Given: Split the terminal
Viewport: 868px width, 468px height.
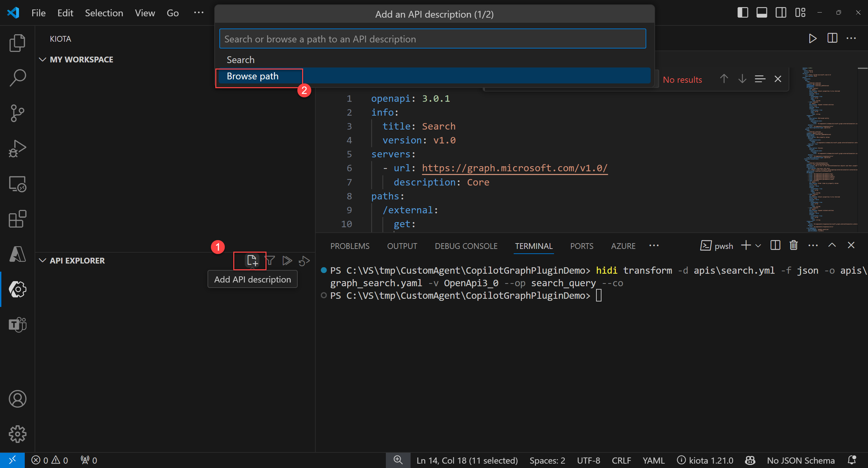Looking at the screenshot, I should [x=775, y=245].
